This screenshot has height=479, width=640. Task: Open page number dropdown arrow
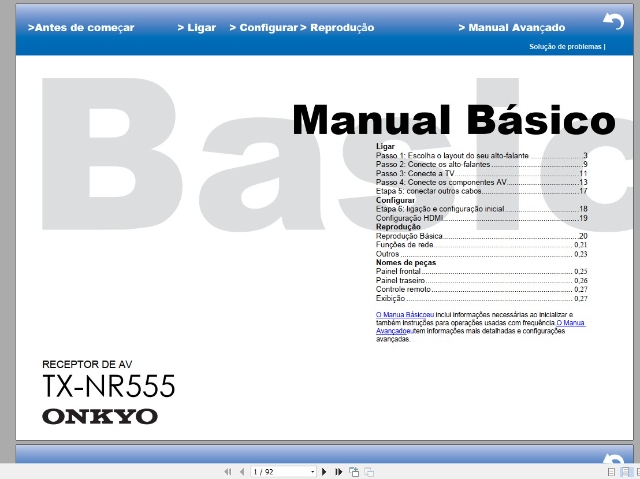(x=313, y=472)
